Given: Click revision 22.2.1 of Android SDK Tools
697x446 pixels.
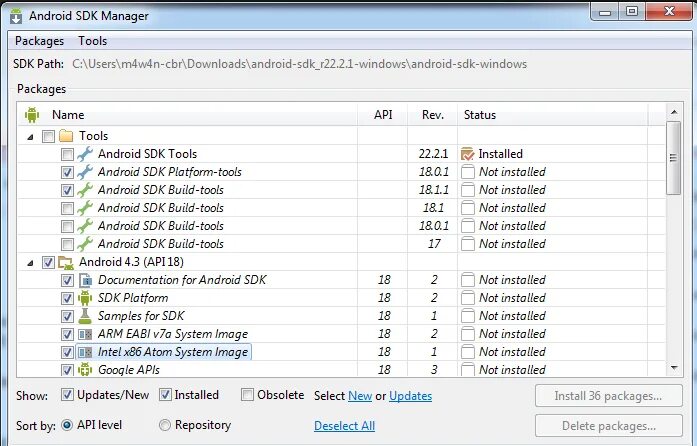Looking at the screenshot, I should pyautogui.click(x=433, y=154).
